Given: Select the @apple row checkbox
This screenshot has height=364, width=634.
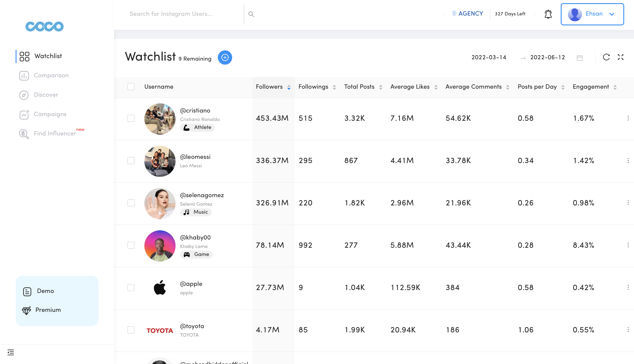Looking at the screenshot, I should 131,288.
